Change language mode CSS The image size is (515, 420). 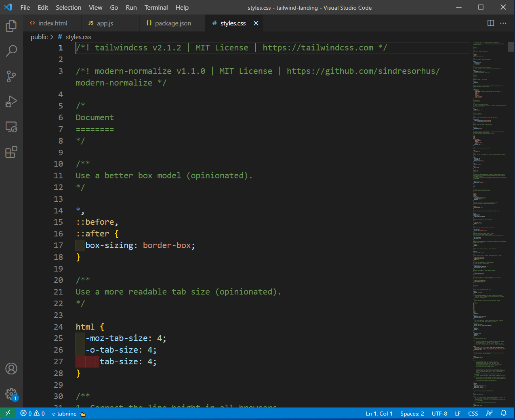tap(473, 414)
